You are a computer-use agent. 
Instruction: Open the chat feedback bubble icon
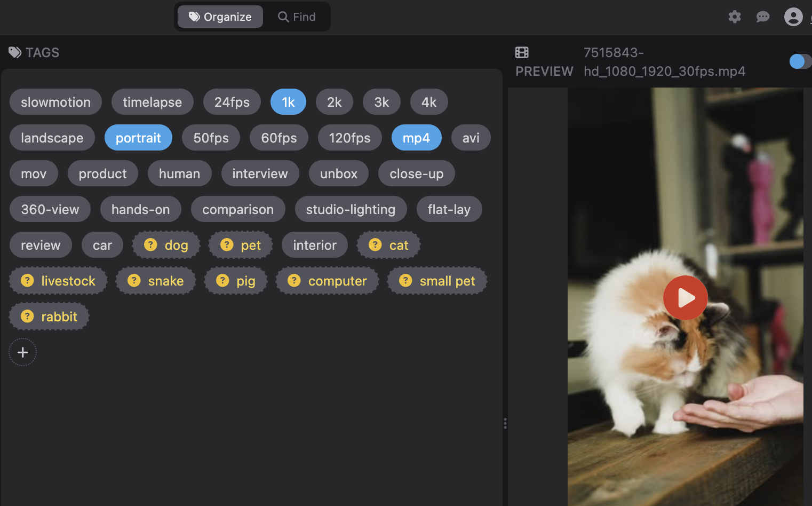(763, 17)
